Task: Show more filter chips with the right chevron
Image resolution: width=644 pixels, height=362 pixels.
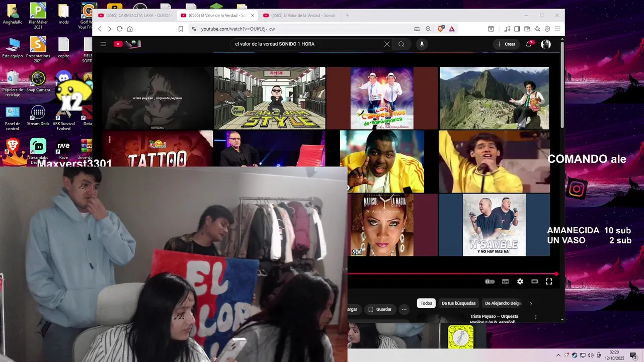Action: pyautogui.click(x=531, y=304)
